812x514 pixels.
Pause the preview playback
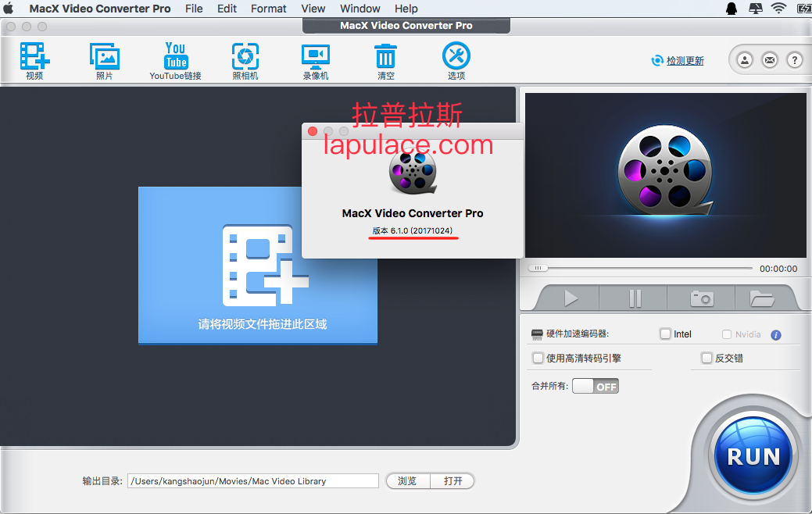coord(635,298)
